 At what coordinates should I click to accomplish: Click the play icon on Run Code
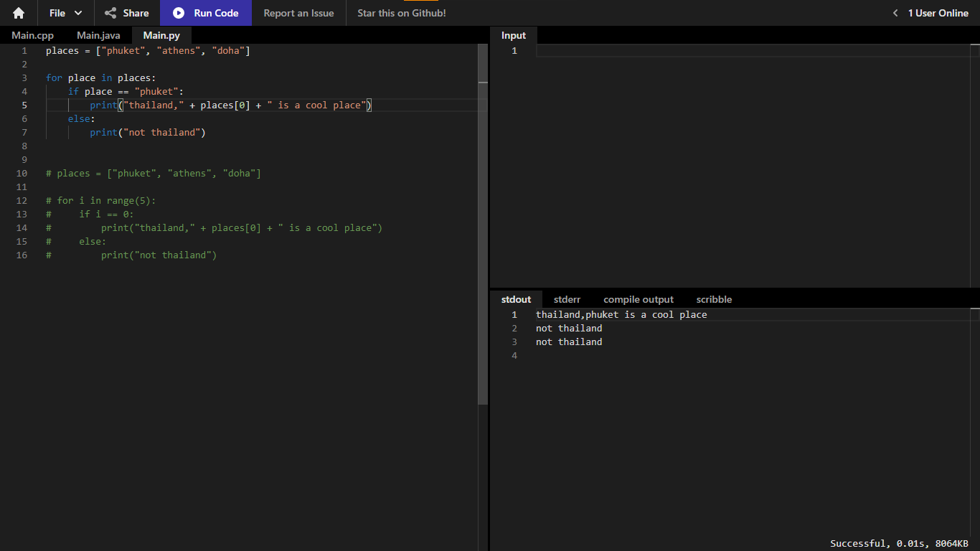pos(179,13)
